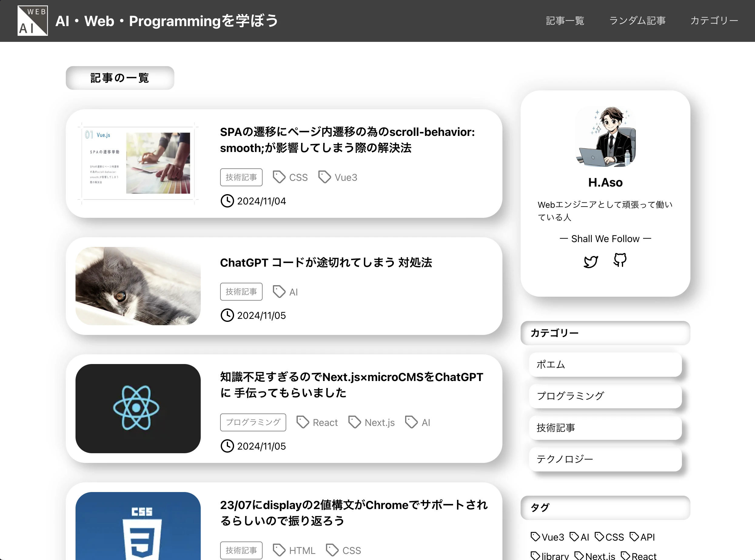The image size is (755, 560).
Task: Choose the API tag in sidebar
Action: pos(642,537)
